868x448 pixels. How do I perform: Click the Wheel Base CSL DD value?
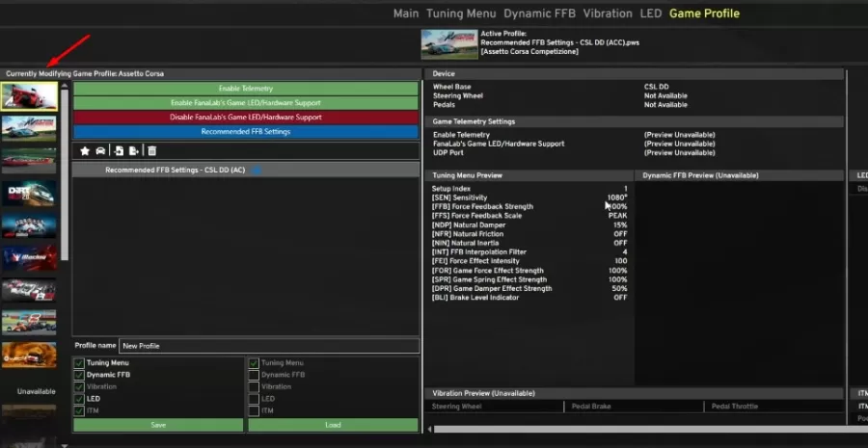(x=656, y=87)
